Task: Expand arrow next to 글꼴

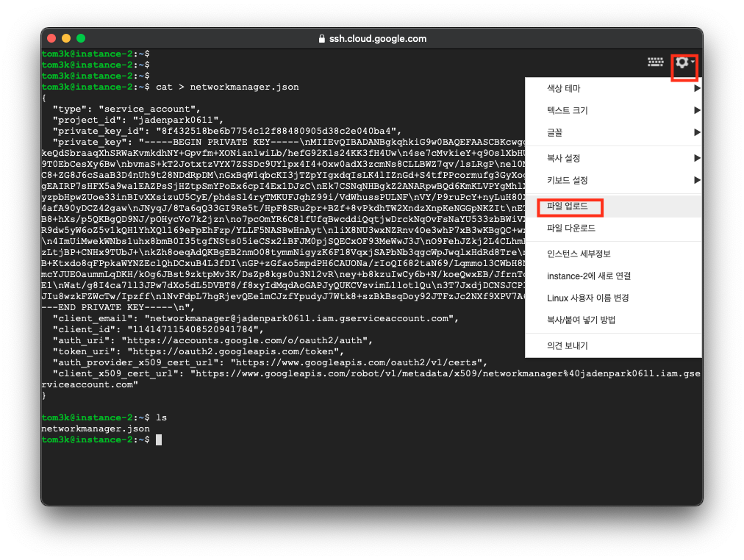Action: (x=697, y=132)
